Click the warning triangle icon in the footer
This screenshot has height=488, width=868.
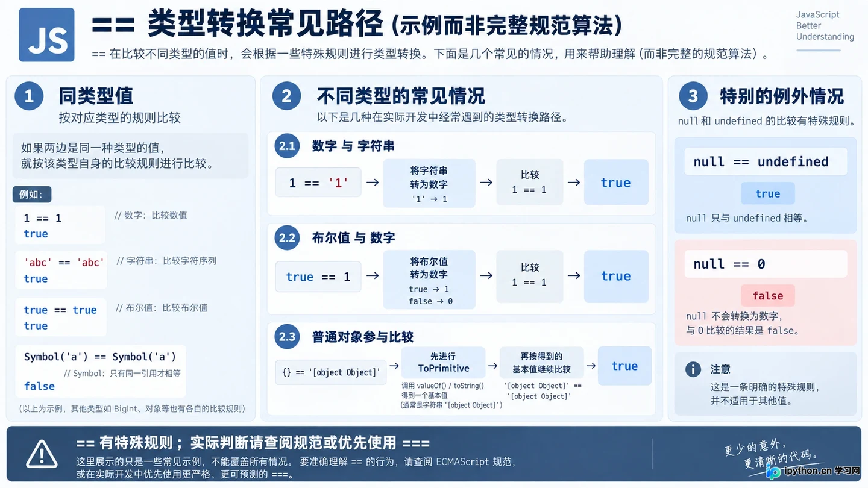[x=42, y=454]
